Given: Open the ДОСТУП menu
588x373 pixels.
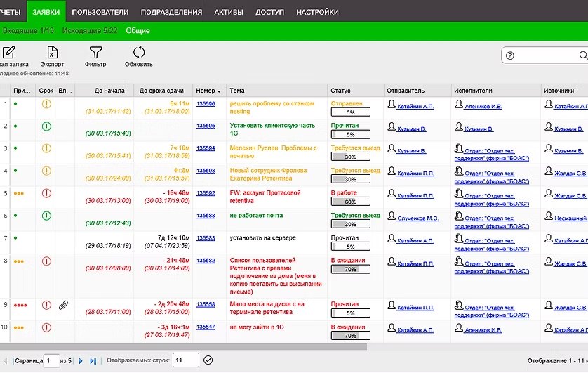Looking at the screenshot, I should pos(269,12).
